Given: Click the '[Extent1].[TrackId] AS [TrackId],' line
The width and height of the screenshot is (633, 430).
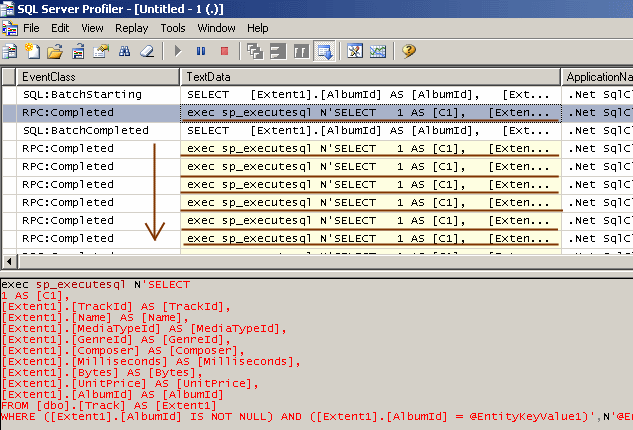Looking at the screenshot, I should (x=116, y=306).
